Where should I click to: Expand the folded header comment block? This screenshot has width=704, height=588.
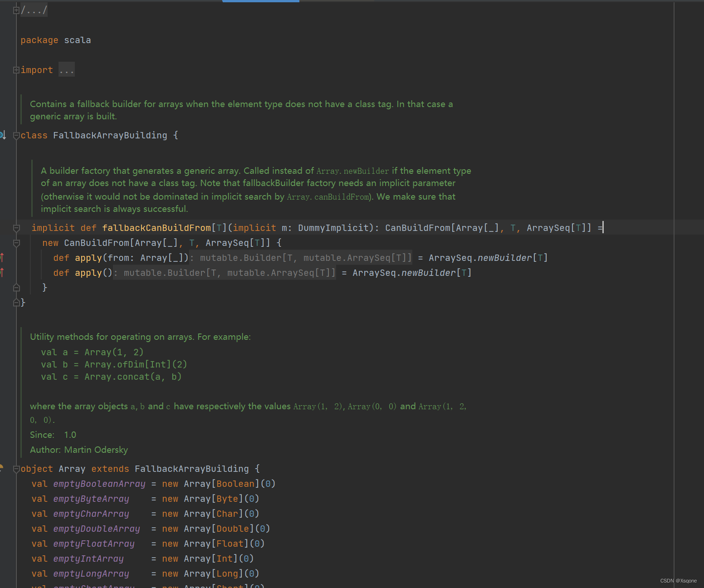16,10
